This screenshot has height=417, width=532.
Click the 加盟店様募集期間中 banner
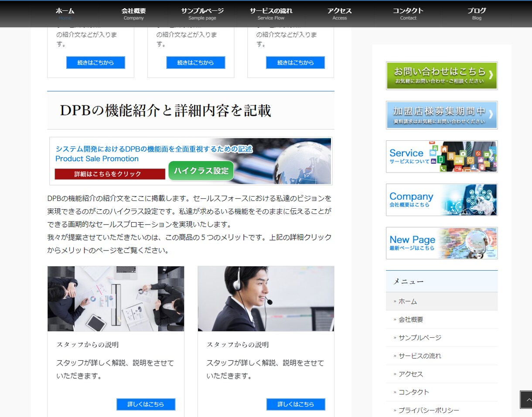(x=442, y=115)
